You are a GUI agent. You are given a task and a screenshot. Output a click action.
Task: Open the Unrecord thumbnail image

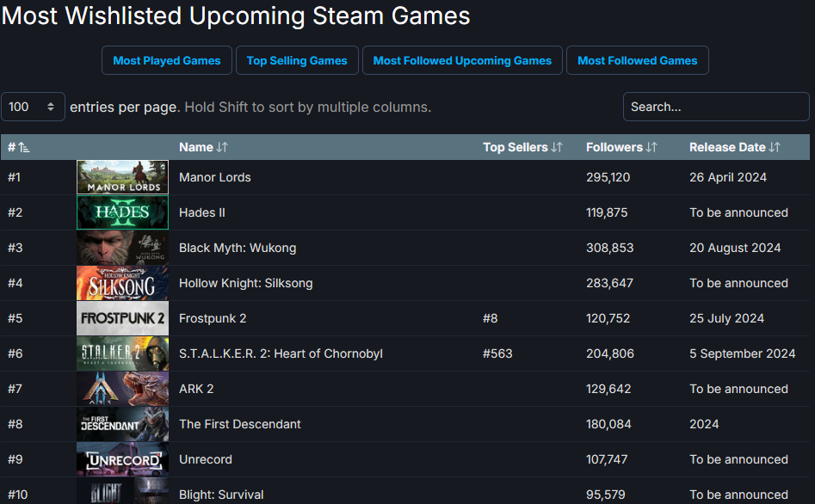pos(123,460)
